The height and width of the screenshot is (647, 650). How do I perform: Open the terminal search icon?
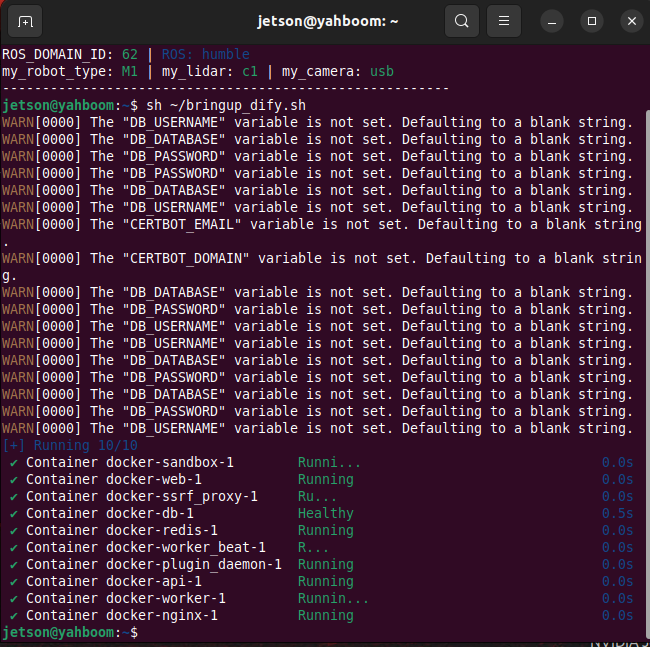click(461, 21)
